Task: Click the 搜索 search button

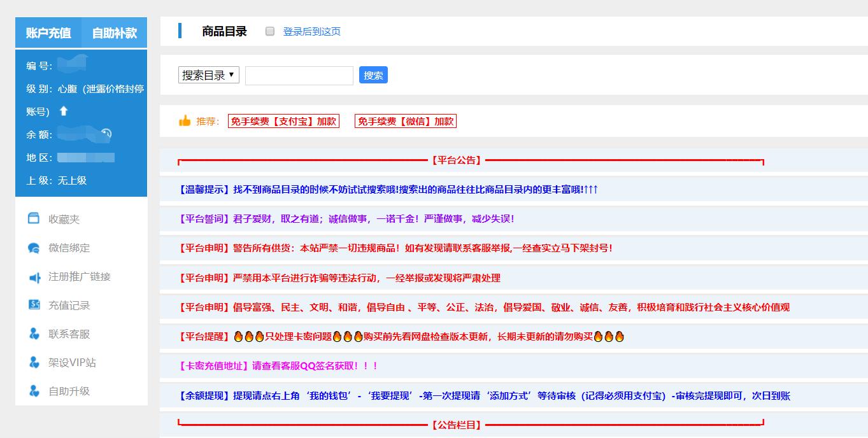Action: [373, 74]
